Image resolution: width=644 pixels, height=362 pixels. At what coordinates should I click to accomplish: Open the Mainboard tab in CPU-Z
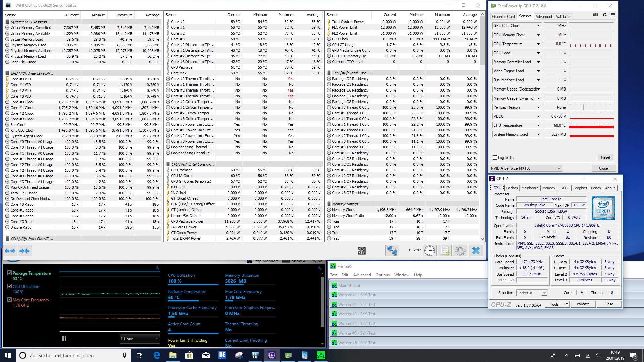click(530, 188)
